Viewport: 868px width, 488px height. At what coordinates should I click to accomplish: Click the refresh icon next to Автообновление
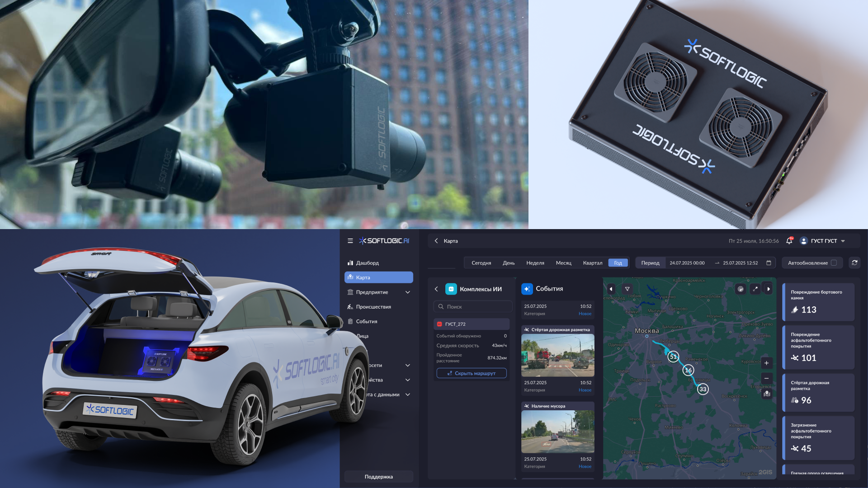click(x=854, y=263)
